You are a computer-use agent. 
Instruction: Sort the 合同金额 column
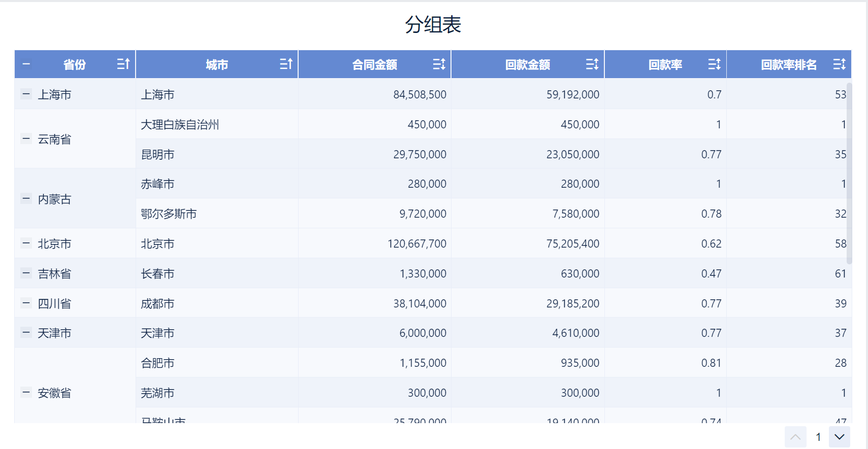pyautogui.click(x=439, y=64)
